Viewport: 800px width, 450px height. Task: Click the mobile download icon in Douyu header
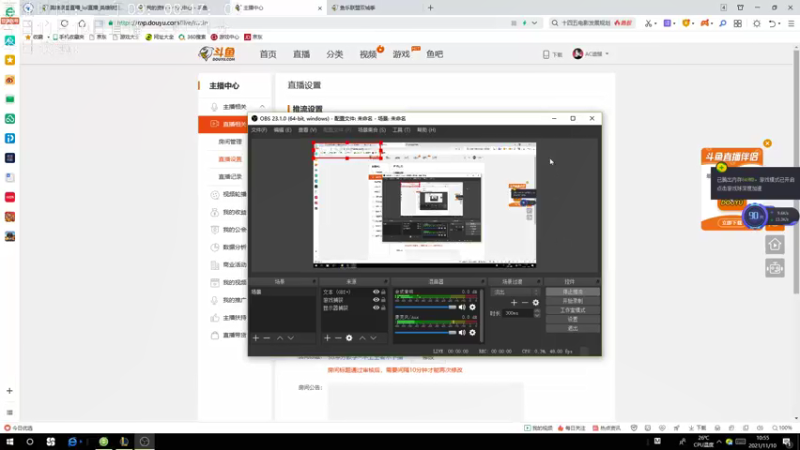546,54
